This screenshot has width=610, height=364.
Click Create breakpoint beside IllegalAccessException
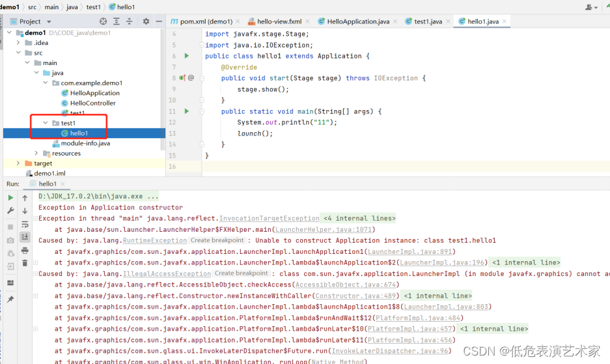[241, 273]
